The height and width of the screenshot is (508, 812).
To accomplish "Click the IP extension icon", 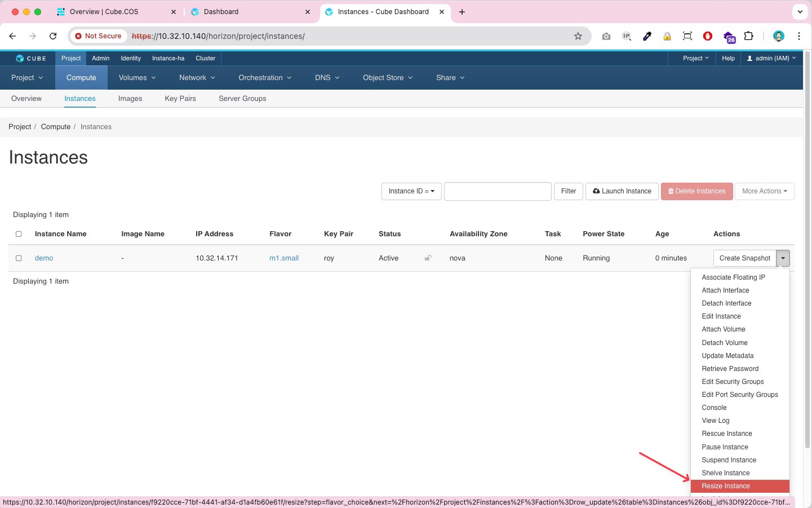I will coord(627,36).
